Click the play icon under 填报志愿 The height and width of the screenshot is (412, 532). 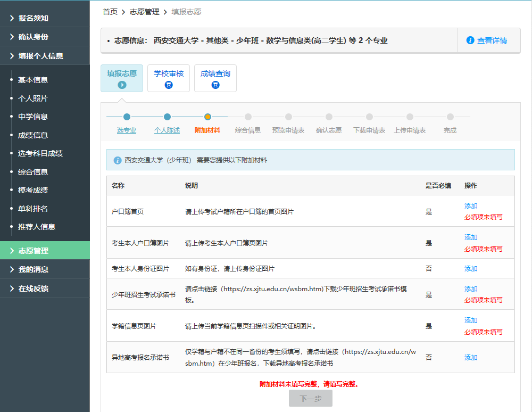tap(122, 85)
